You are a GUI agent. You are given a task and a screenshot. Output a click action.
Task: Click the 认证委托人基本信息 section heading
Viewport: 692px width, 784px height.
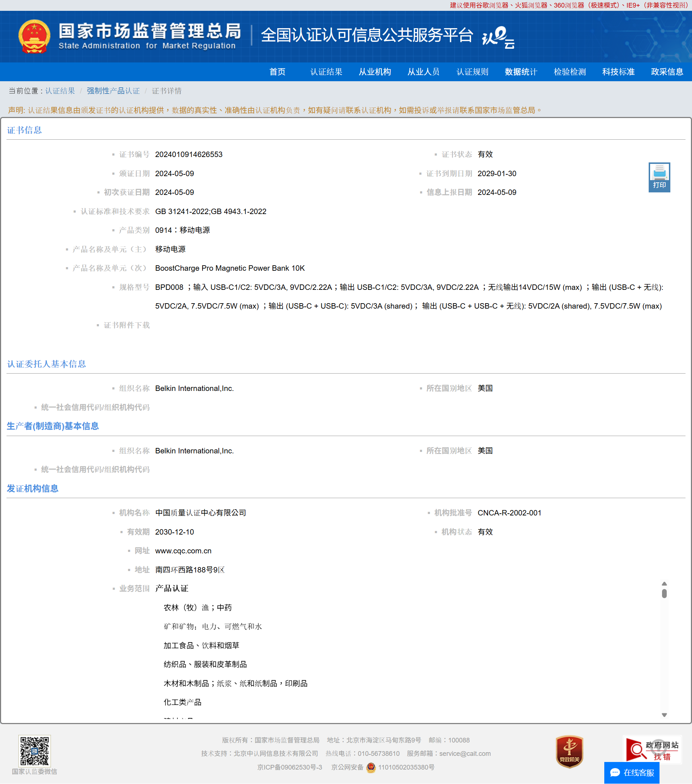click(47, 364)
